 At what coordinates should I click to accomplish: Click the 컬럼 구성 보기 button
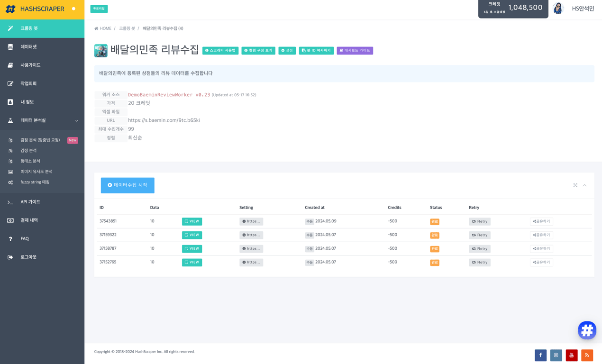(x=258, y=51)
